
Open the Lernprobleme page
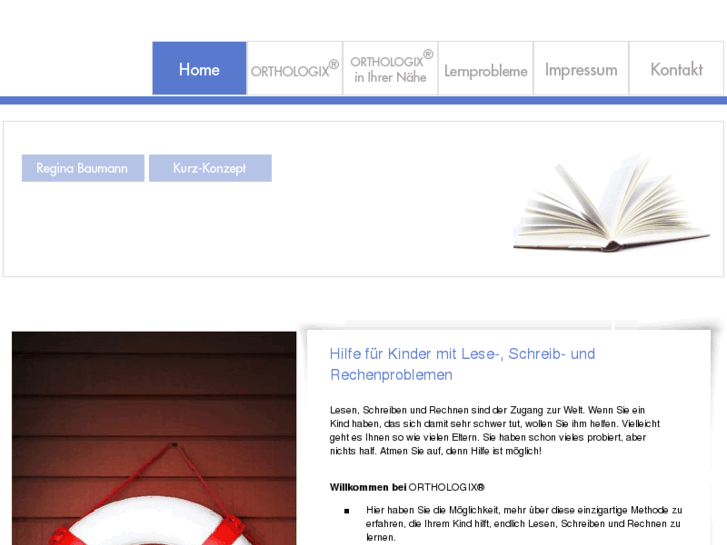[486, 68]
